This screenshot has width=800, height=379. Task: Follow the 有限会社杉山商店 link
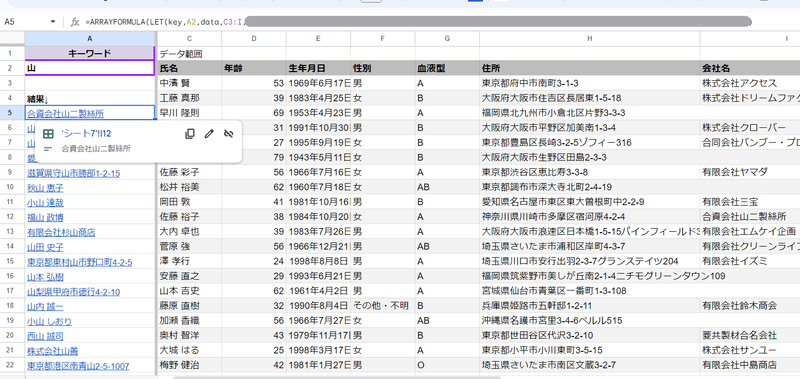(x=61, y=233)
